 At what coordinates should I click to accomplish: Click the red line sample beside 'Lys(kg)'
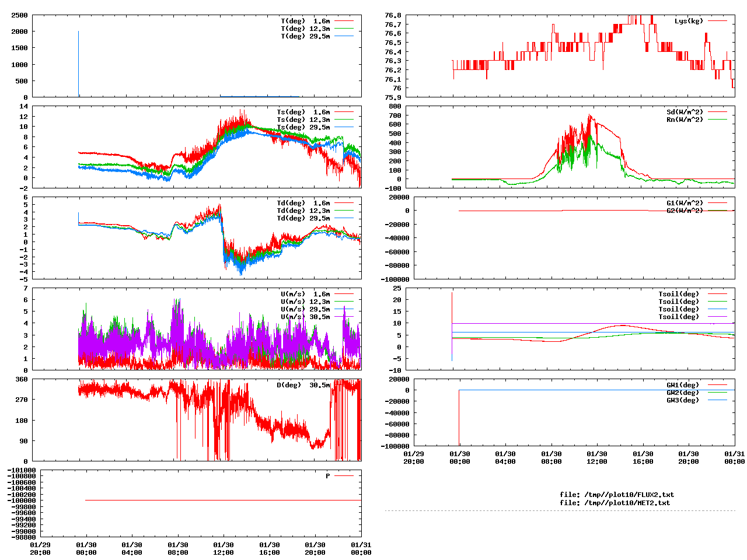(718, 21)
